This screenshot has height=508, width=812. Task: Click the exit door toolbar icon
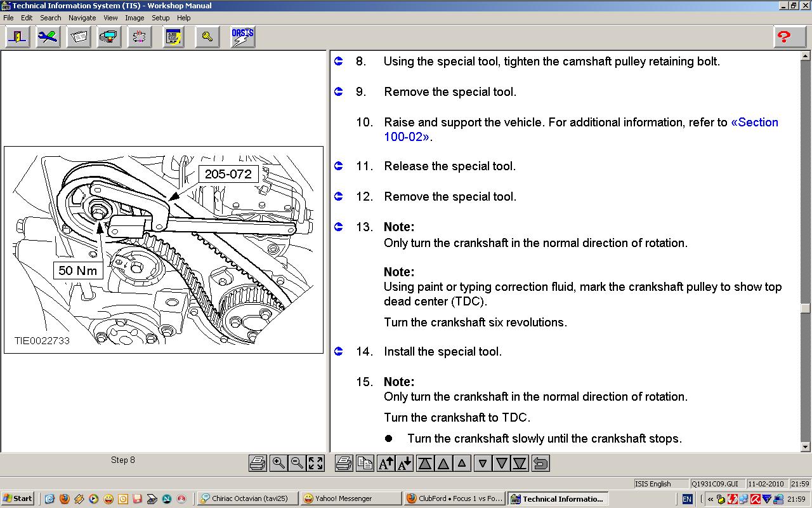click(17, 37)
